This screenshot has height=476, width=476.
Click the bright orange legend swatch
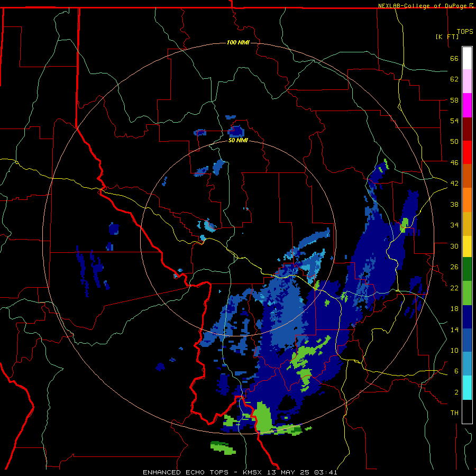pyautogui.click(x=467, y=199)
